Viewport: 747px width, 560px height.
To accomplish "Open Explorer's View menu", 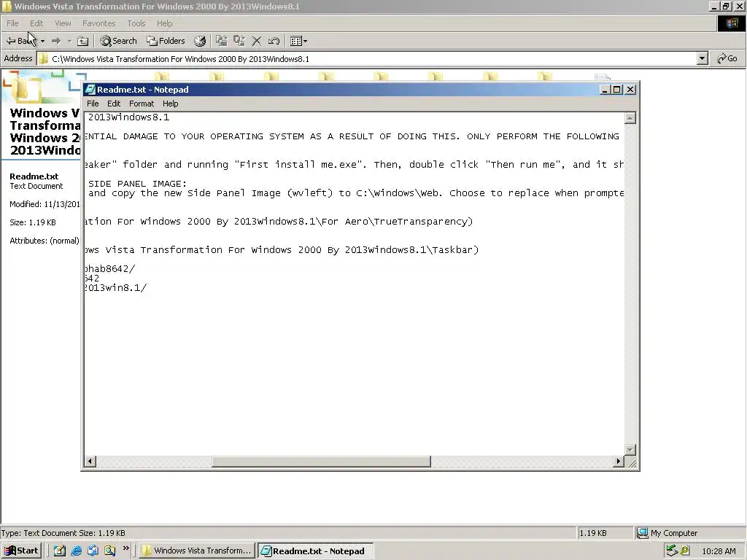I will 63,23.
